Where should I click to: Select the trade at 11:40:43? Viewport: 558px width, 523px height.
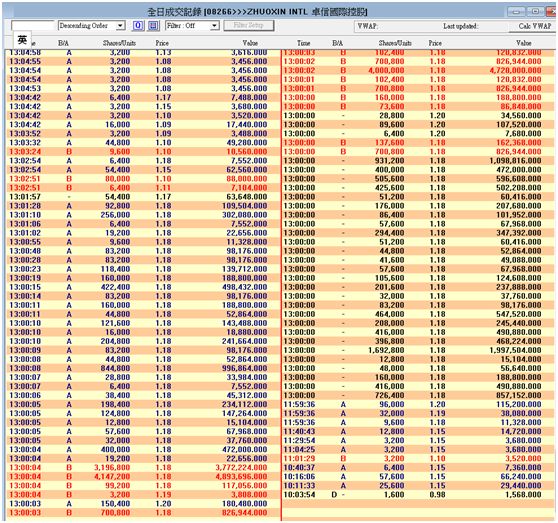point(418,432)
